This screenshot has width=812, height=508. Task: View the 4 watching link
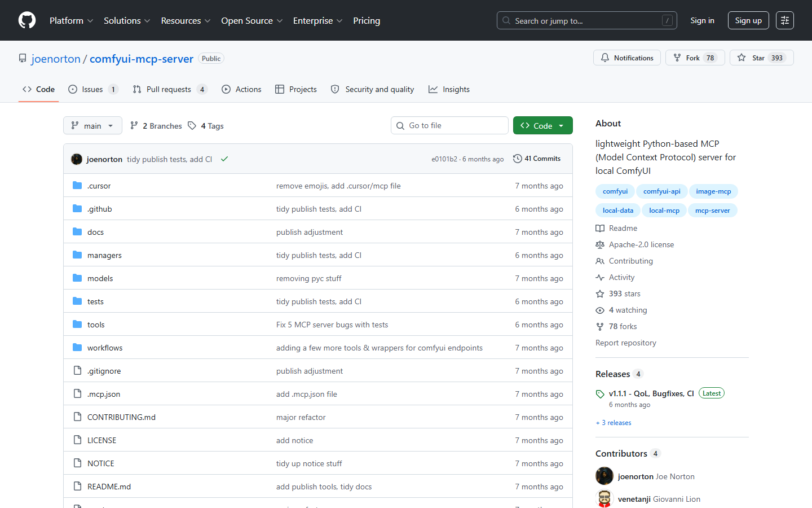[621, 310]
